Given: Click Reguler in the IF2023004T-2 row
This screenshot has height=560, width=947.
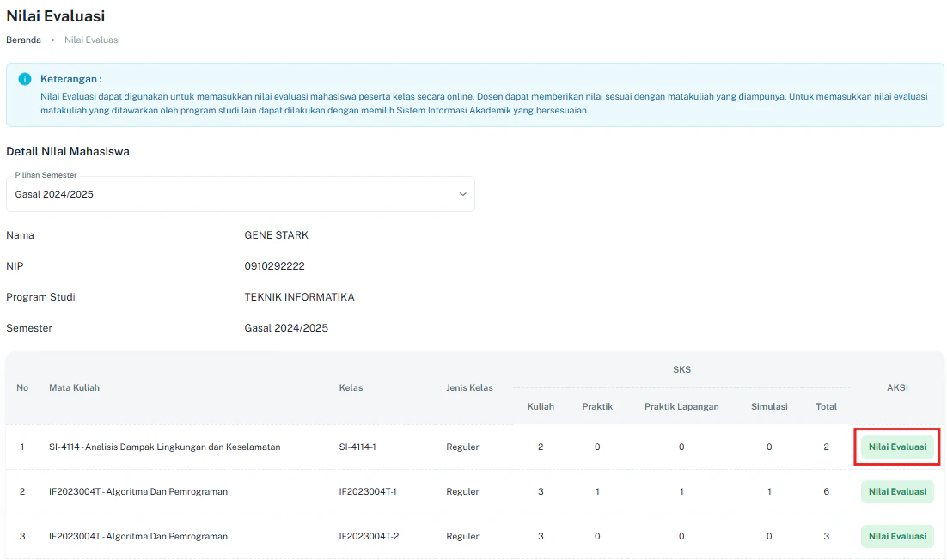Looking at the screenshot, I should pos(462,537).
